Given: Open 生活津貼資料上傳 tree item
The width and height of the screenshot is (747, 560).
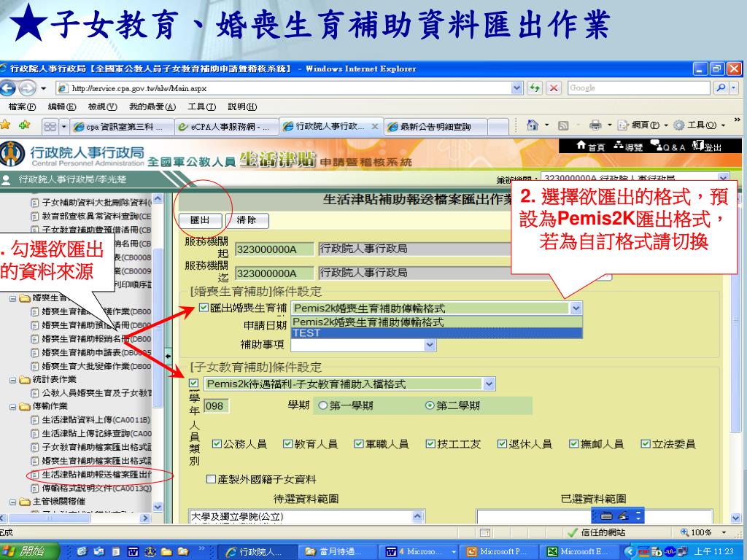Looking at the screenshot, I should (x=96, y=419).
